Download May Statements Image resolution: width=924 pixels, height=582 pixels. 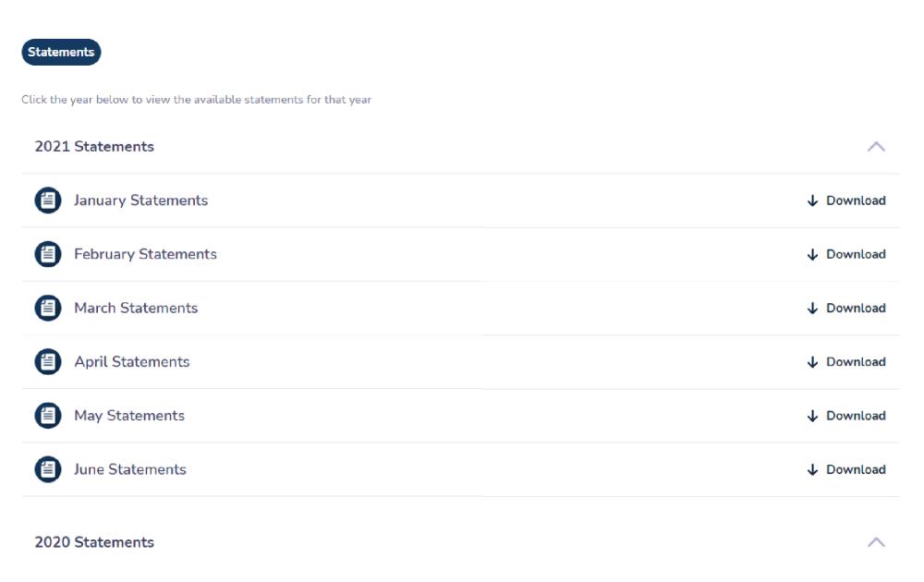846,416
